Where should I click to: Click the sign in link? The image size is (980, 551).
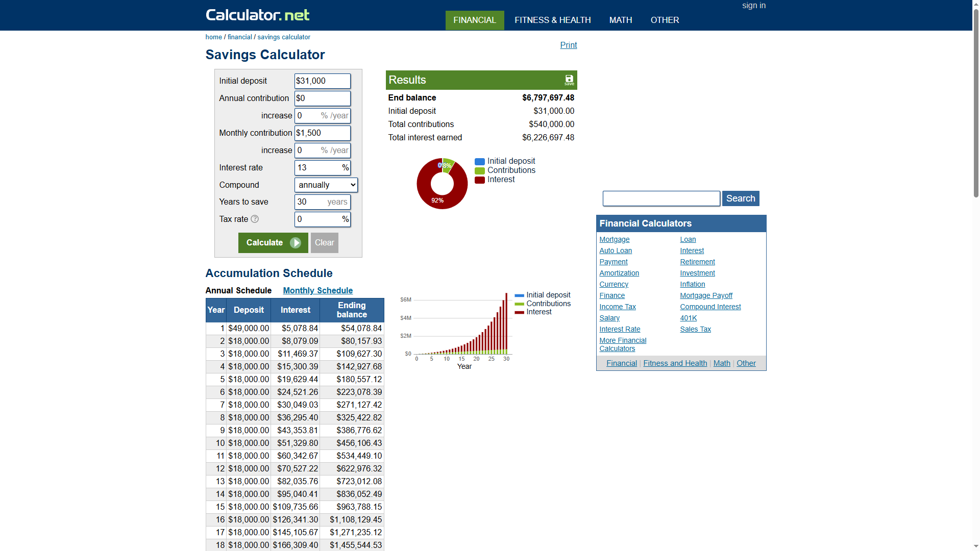coord(753,6)
